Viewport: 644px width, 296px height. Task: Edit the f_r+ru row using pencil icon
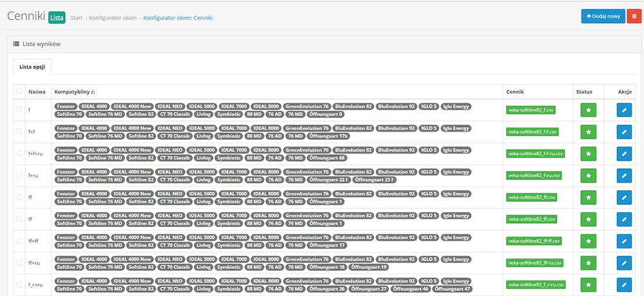coord(624,285)
